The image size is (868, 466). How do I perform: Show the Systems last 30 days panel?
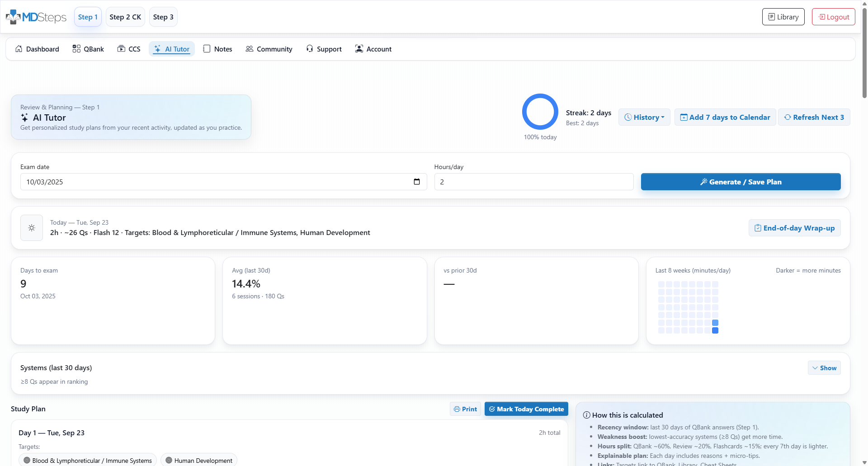tap(824, 368)
